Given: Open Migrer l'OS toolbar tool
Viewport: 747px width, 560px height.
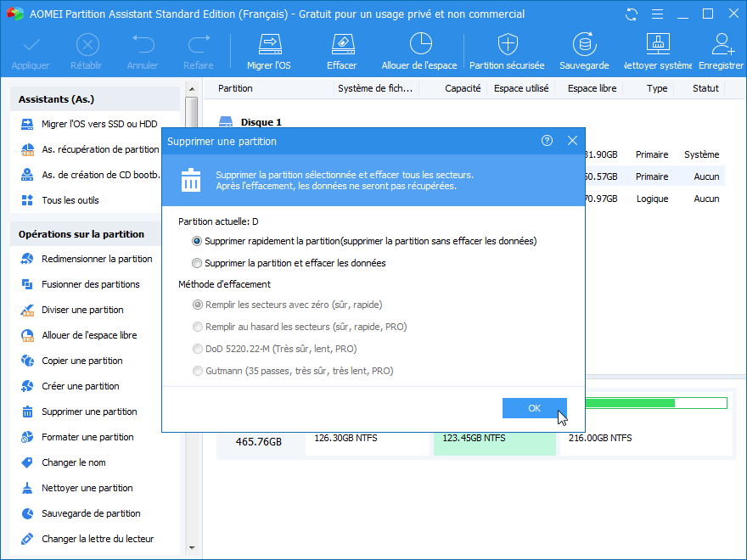Looking at the screenshot, I should [x=269, y=52].
